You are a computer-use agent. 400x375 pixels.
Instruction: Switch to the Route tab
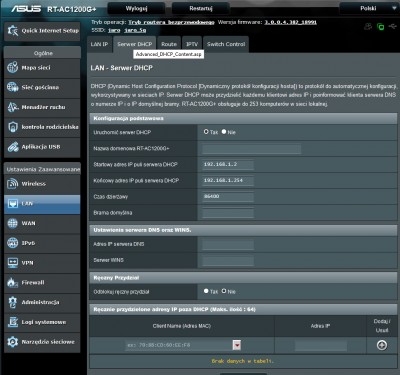tap(169, 44)
